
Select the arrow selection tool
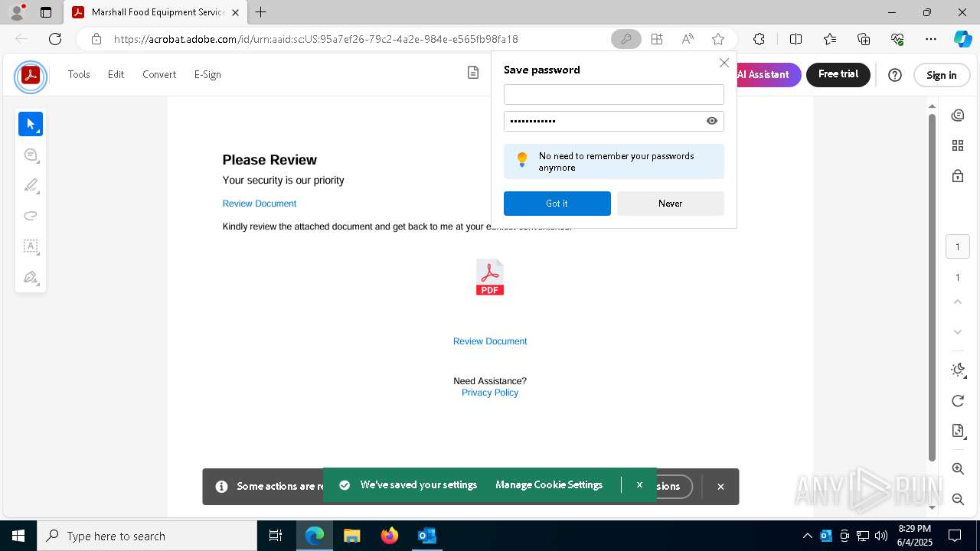pyautogui.click(x=31, y=124)
